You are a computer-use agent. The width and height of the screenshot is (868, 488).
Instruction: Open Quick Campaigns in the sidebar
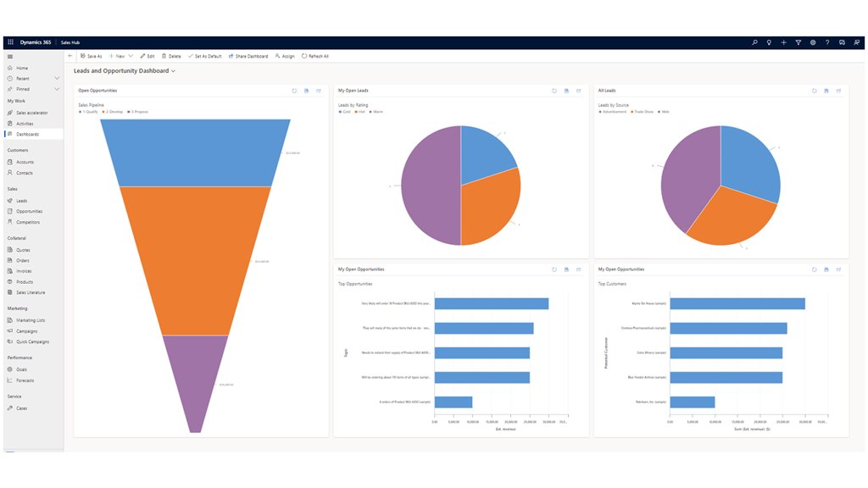point(33,342)
